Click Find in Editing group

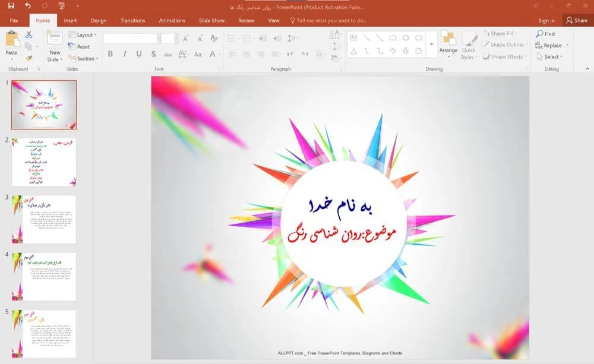click(545, 34)
